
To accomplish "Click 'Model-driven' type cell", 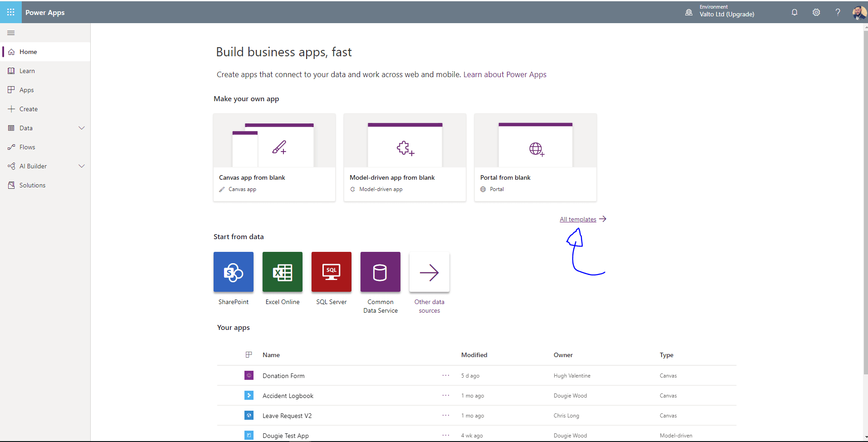I will pos(676,436).
